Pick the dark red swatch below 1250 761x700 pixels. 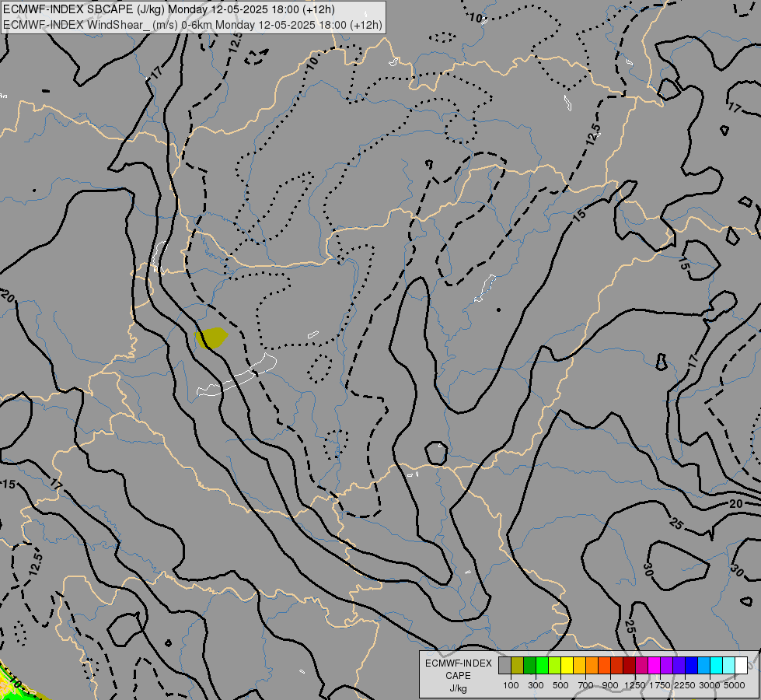pyautogui.click(x=630, y=665)
